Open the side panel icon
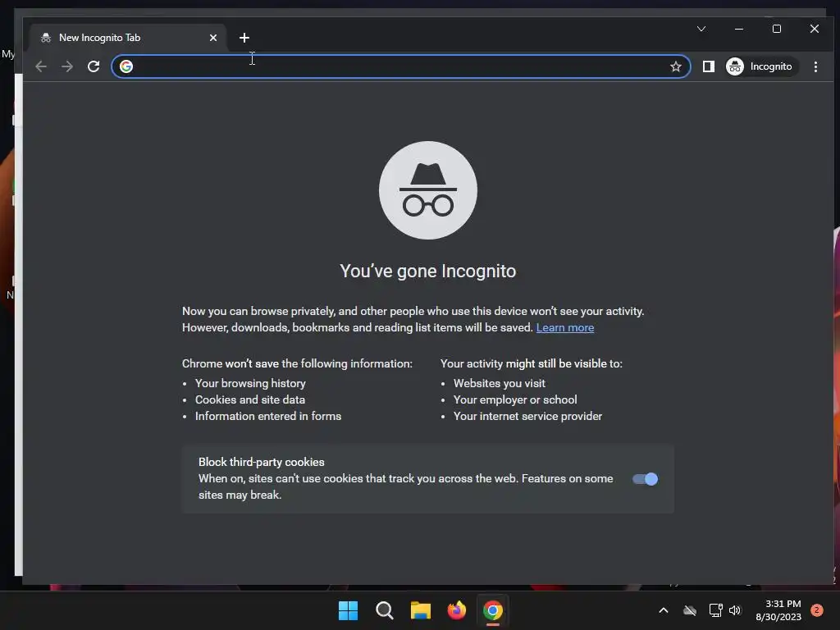840x630 pixels. [x=708, y=66]
